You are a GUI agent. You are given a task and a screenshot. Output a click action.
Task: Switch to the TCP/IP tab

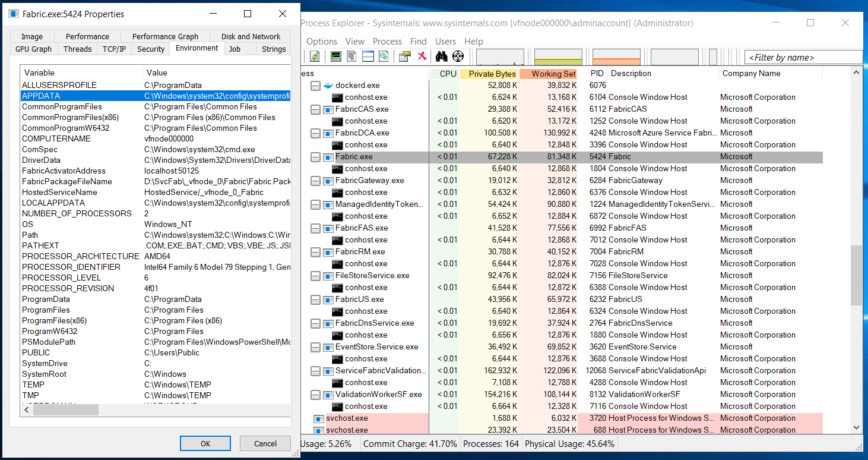pyautogui.click(x=113, y=49)
